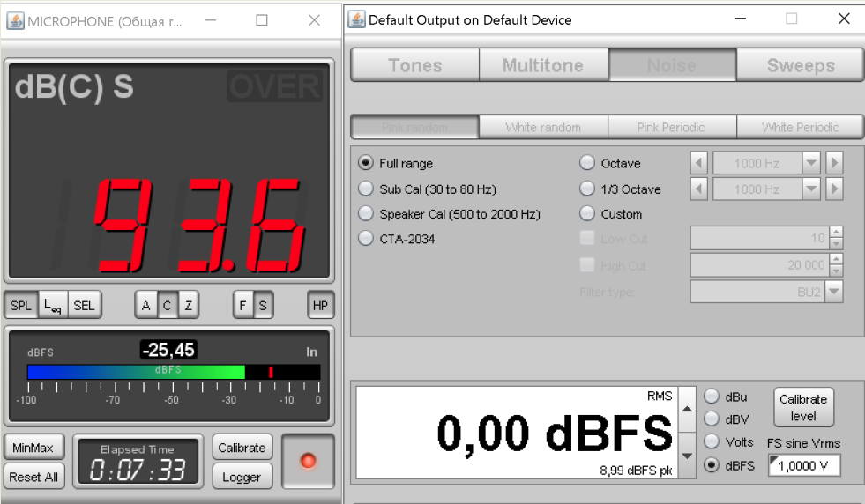Switch to A-weighting filter

pyautogui.click(x=145, y=306)
